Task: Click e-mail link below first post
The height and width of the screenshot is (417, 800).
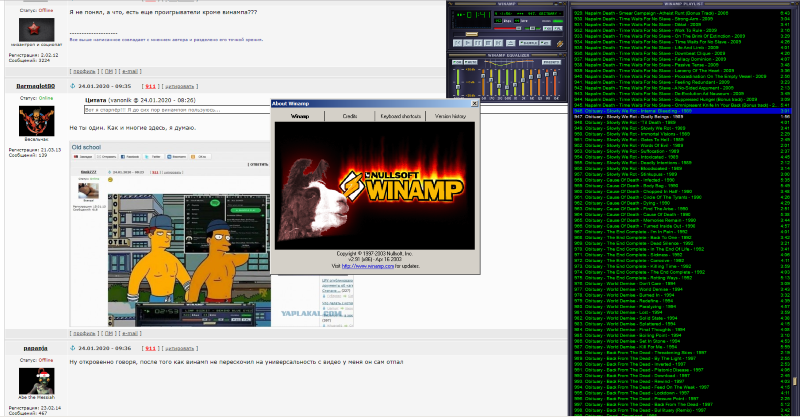Action: [x=130, y=71]
